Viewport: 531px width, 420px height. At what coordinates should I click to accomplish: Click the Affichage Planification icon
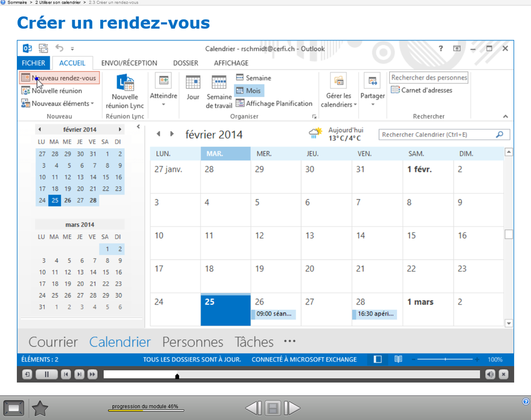[240, 103]
